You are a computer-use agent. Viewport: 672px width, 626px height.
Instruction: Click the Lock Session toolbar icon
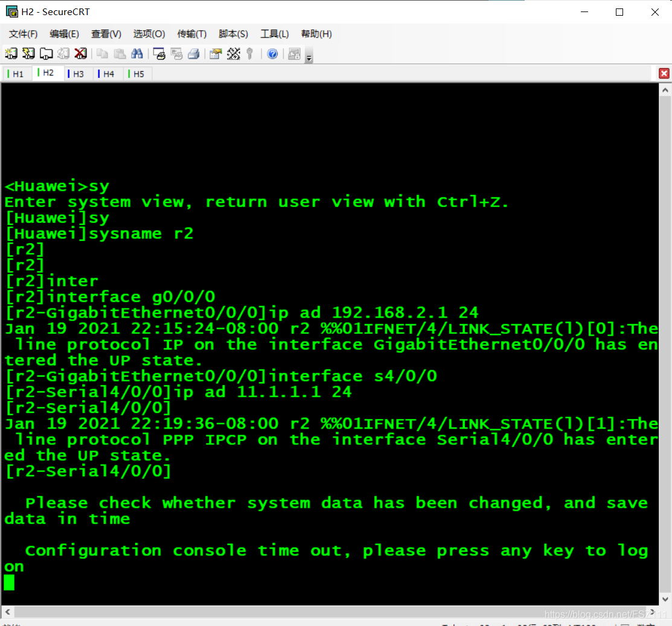point(294,54)
